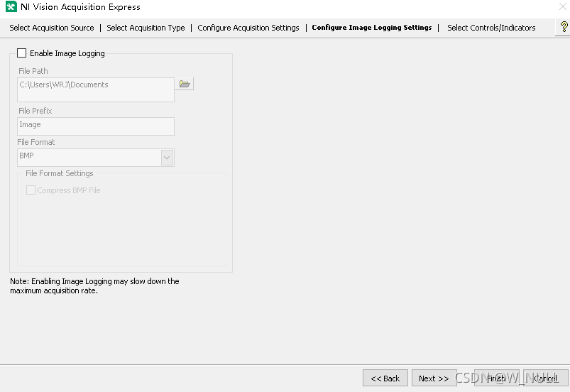Open Configure Acquisition Settings step
570x392 pixels.
point(248,28)
